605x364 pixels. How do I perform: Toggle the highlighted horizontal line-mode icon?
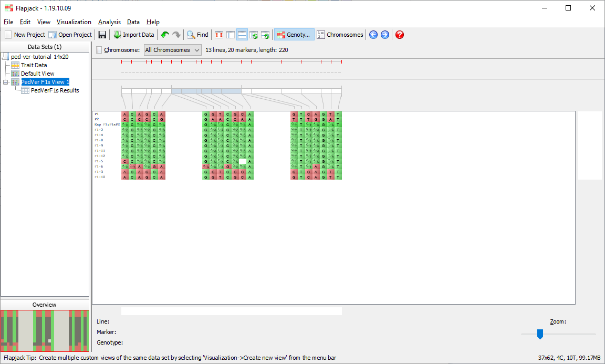pos(242,35)
